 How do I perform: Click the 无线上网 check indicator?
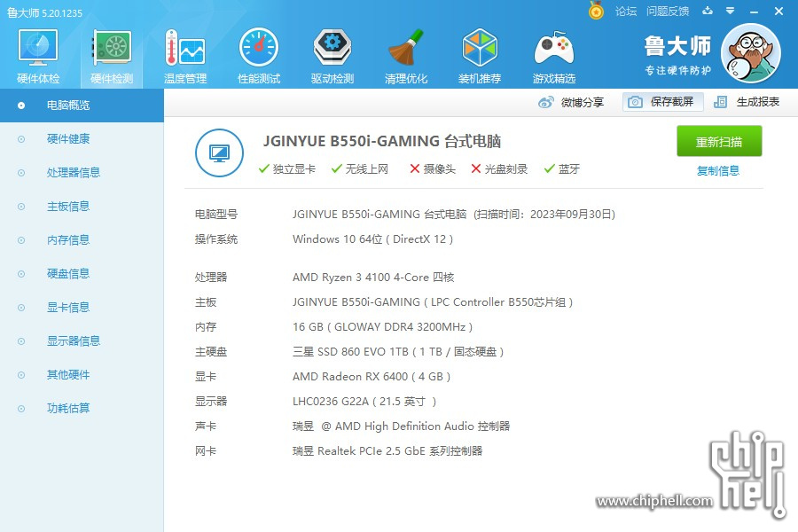360,169
